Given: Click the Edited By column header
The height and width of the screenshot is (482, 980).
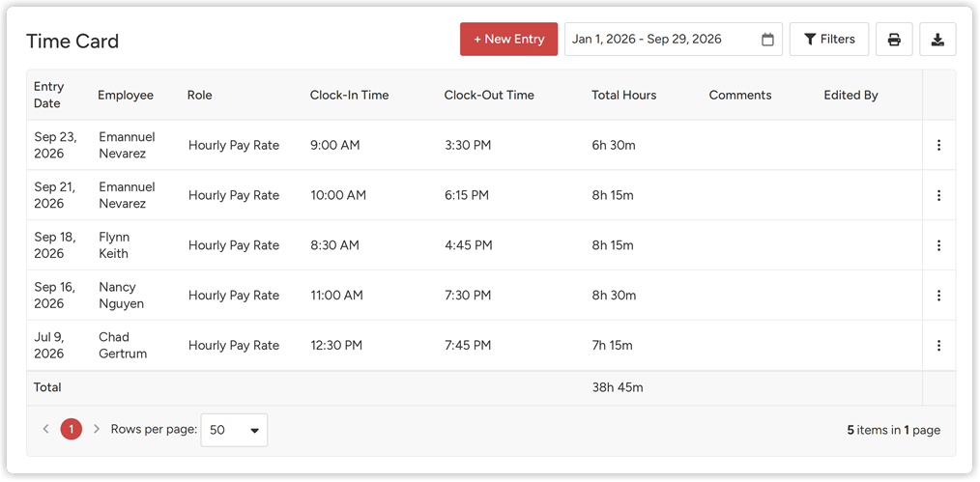Looking at the screenshot, I should pyautogui.click(x=850, y=95).
